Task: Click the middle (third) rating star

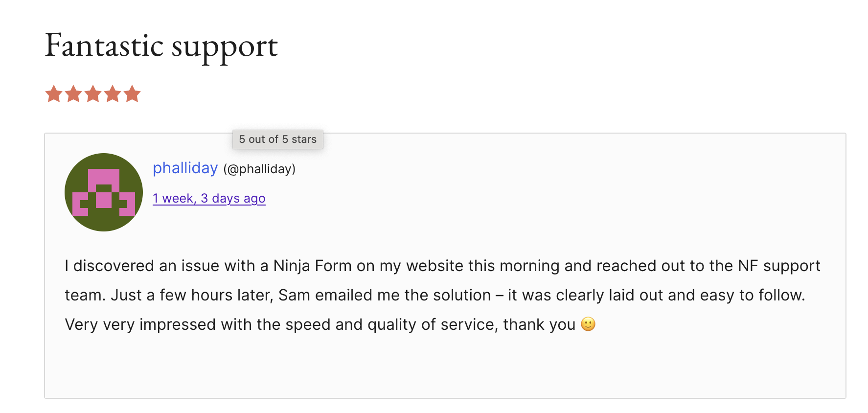Action: click(93, 94)
